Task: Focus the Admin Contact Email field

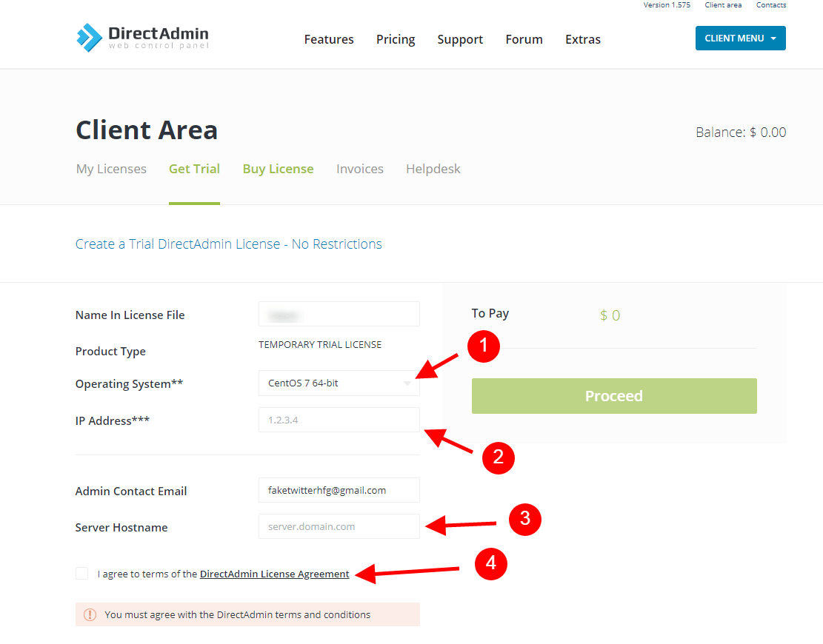Action: 339,490
